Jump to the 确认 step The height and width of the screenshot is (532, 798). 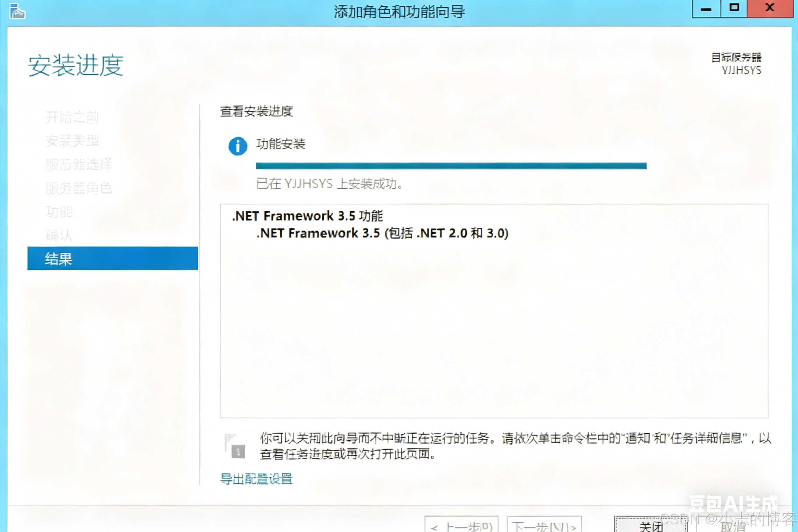click(x=59, y=235)
